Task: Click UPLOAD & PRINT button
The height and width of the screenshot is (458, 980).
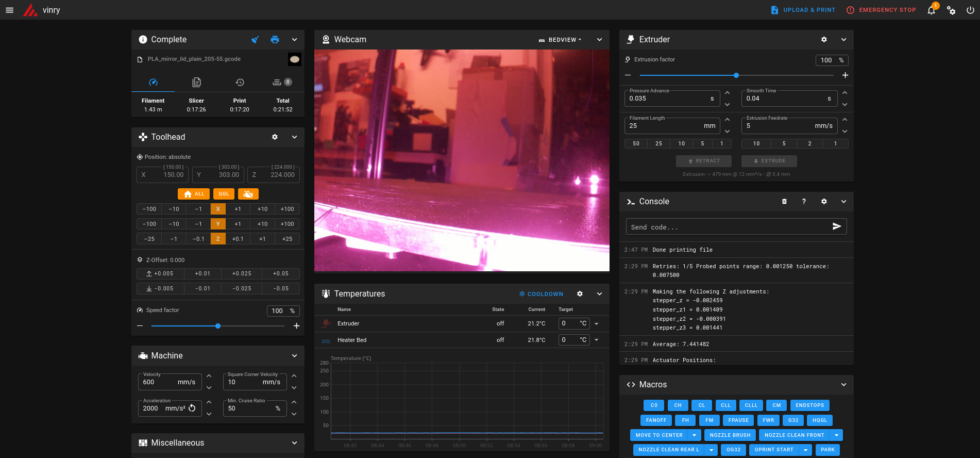Action: tap(803, 10)
